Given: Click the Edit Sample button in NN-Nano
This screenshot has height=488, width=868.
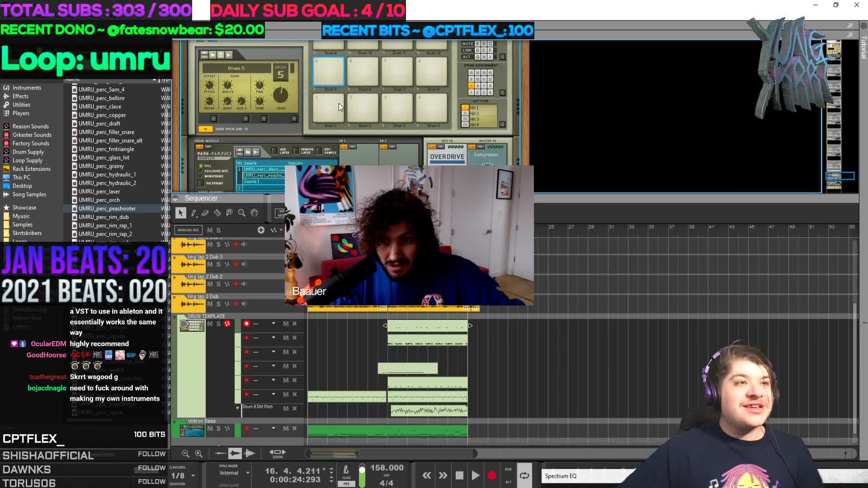Looking at the screenshot, I should click(x=319, y=151).
